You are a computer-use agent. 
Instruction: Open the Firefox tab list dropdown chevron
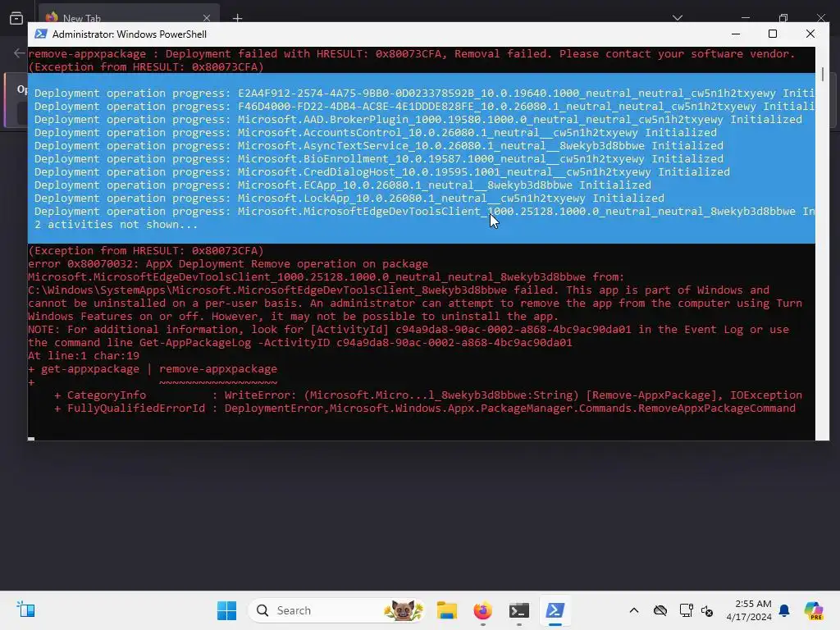coord(677,18)
